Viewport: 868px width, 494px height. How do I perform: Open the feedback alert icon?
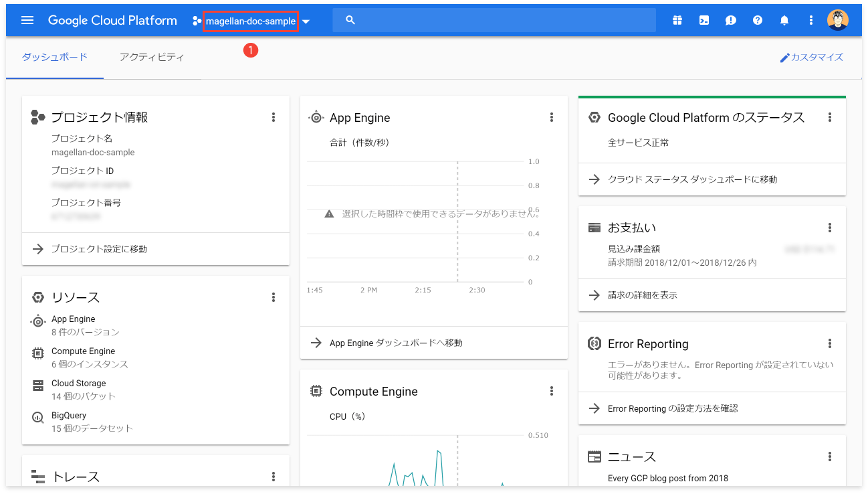731,20
